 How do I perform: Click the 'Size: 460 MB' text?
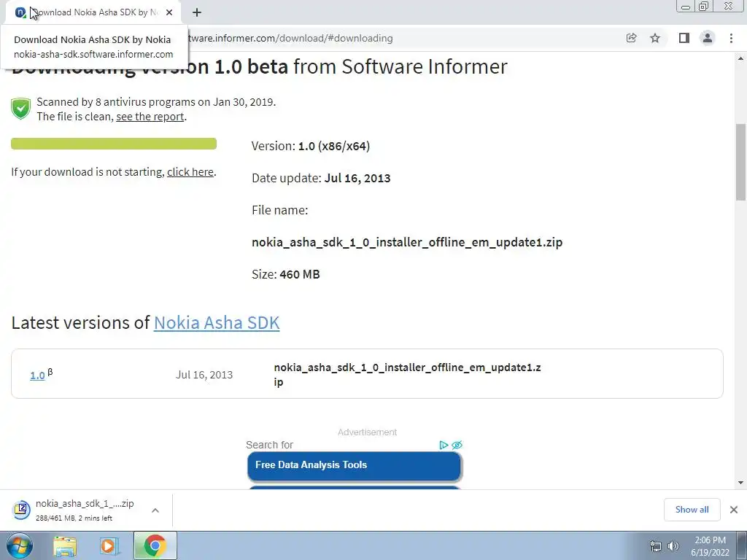[286, 274]
